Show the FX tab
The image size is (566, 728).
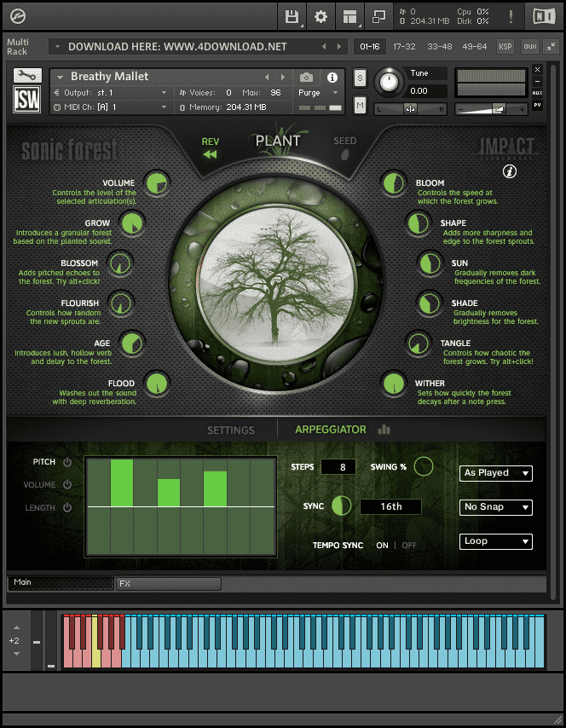169,584
